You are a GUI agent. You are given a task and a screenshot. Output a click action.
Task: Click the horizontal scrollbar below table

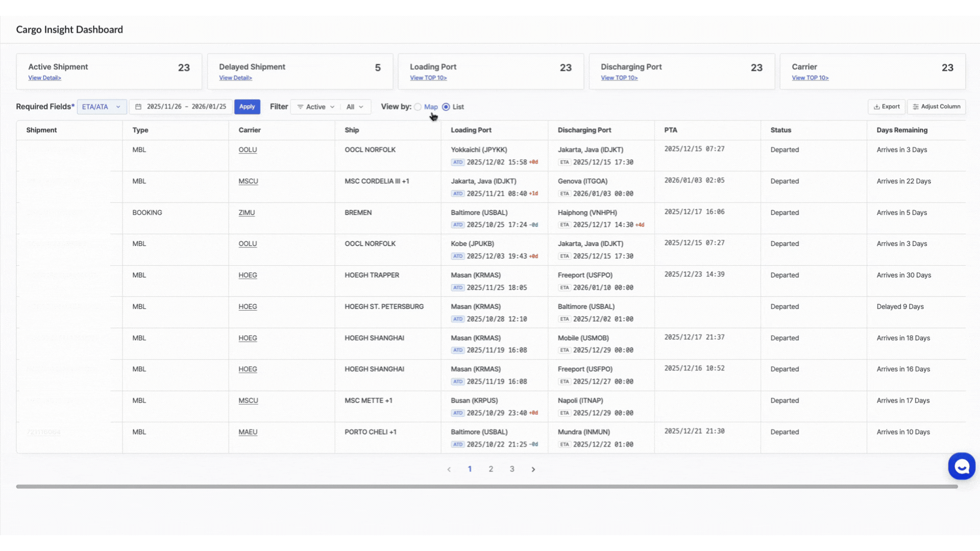tap(486, 487)
